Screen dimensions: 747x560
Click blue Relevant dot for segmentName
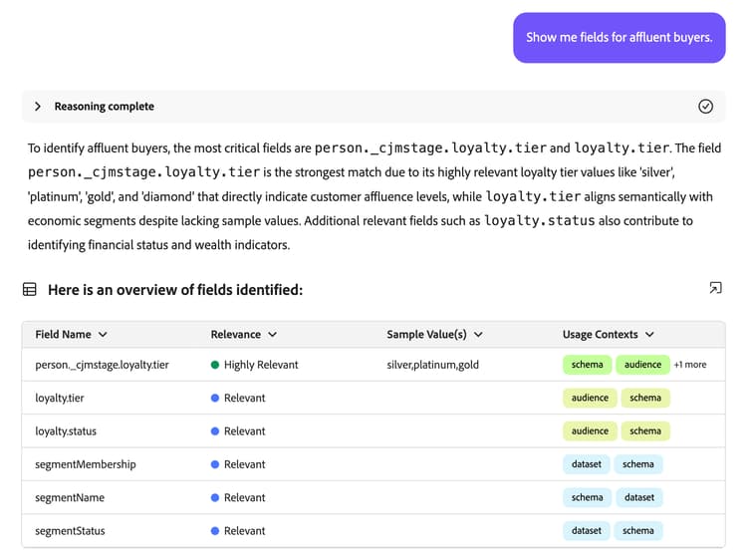tap(215, 497)
